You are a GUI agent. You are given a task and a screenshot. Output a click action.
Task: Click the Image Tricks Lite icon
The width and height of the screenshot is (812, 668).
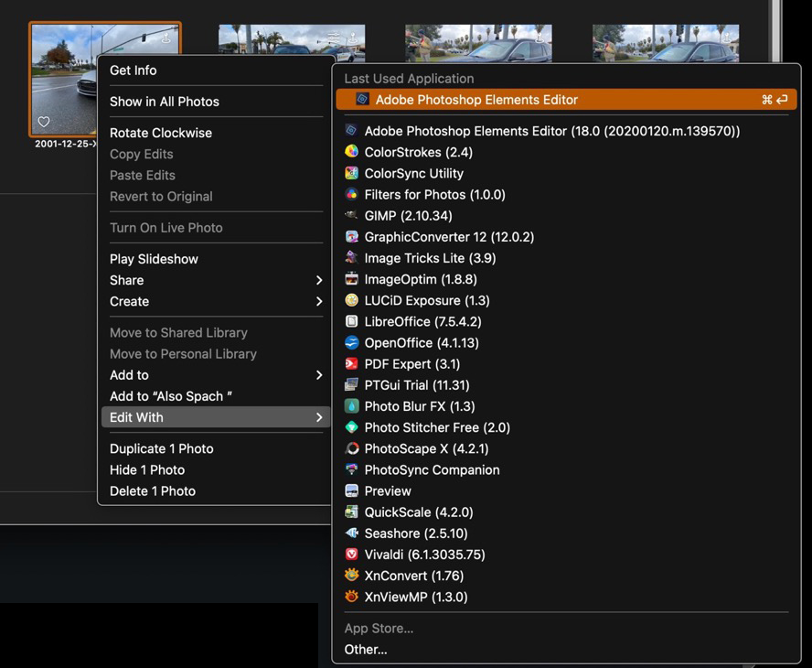[352, 257]
